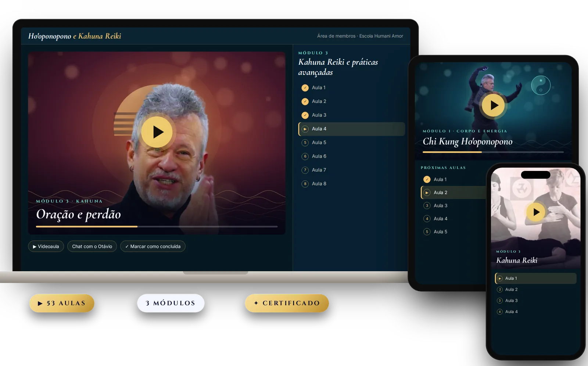Open Aula 6 in laptop module list
588x366 pixels.
[x=352, y=156]
